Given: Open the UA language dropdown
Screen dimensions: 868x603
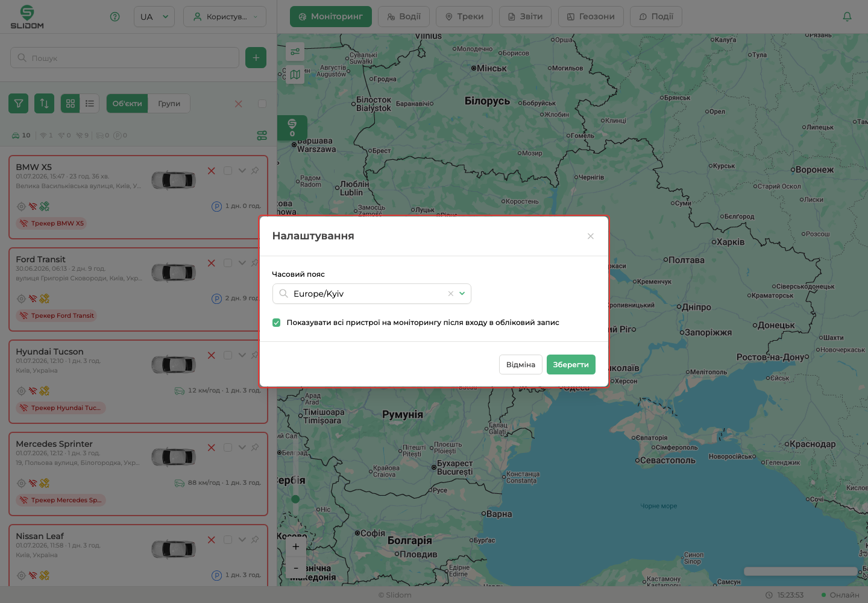Looking at the screenshot, I should pyautogui.click(x=154, y=17).
